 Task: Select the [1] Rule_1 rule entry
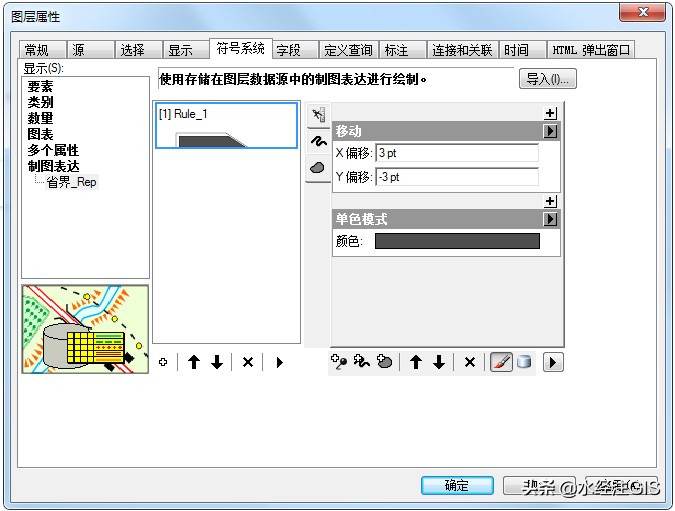point(226,125)
